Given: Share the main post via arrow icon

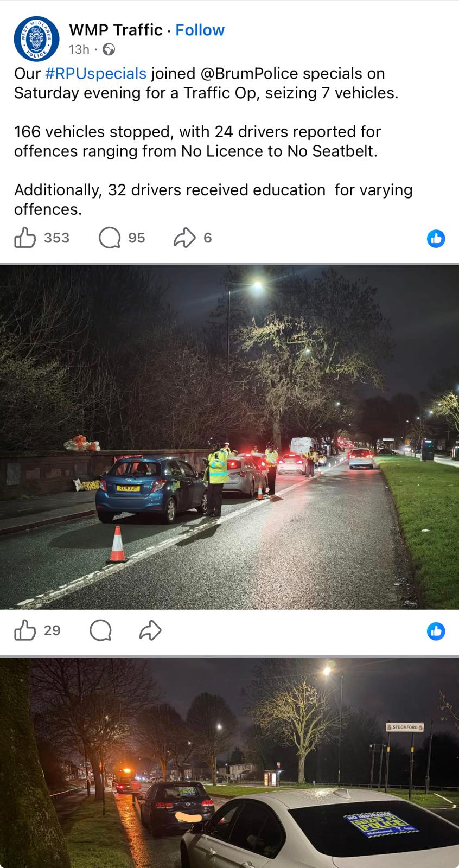Looking at the screenshot, I should (x=184, y=238).
